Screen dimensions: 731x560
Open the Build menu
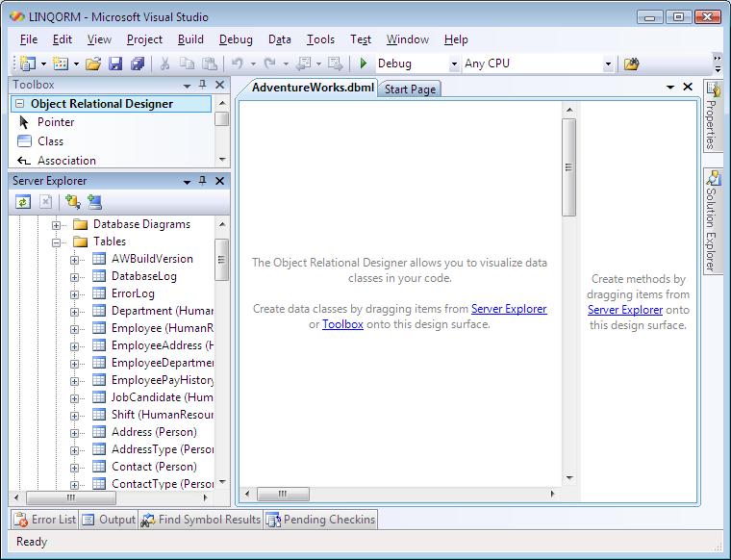point(190,39)
